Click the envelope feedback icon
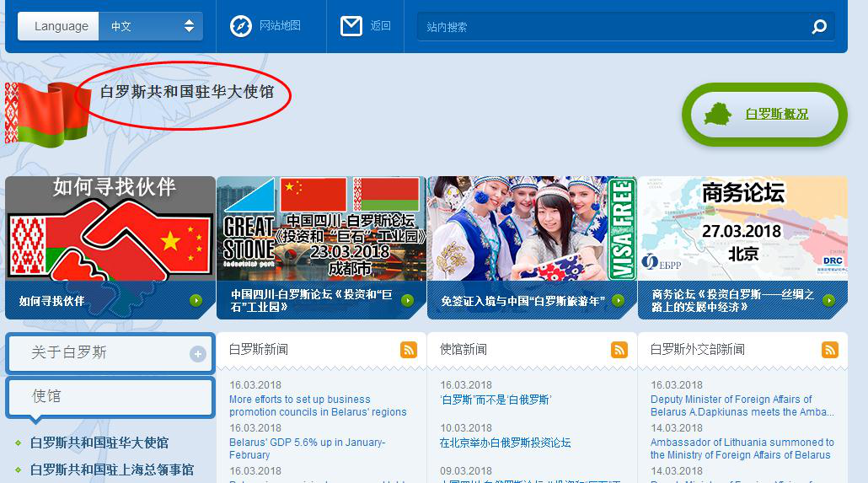868x483 pixels. (351, 26)
